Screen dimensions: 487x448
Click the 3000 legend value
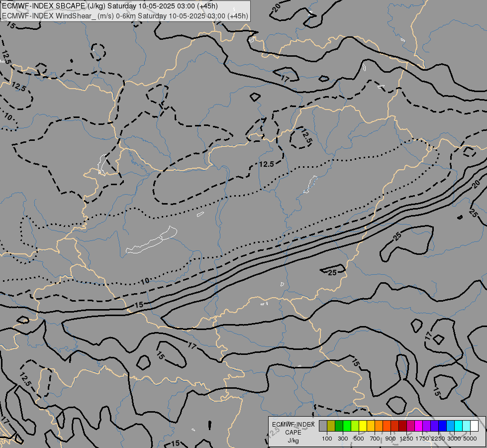(x=454, y=439)
